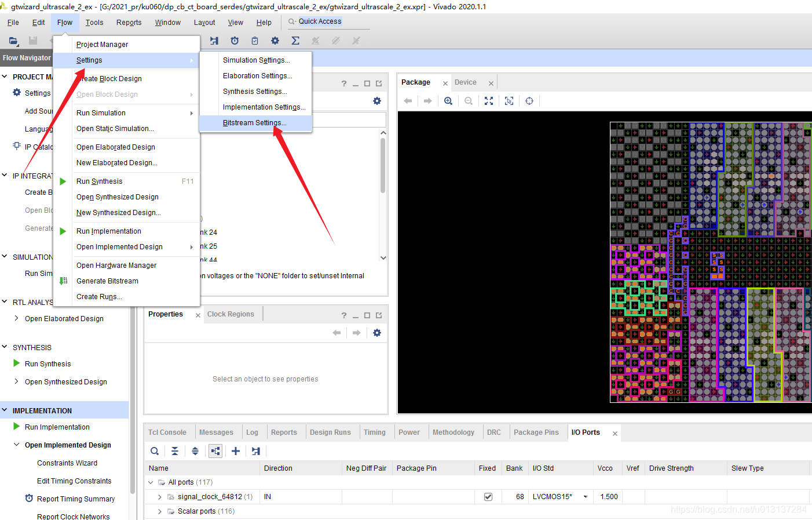812x520 pixels.
Task: Click the crosshair Autofit Selection icon
Action: pos(529,101)
